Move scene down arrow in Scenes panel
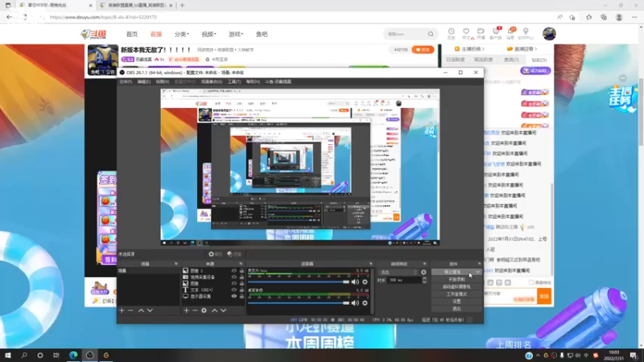Viewport: 644px width, 362px height. pyautogui.click(x=150, y=311)
